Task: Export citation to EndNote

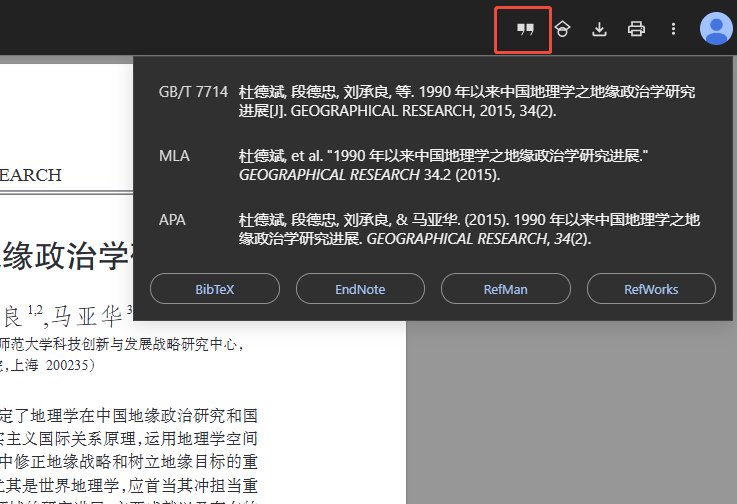Action: click(360, 289)
